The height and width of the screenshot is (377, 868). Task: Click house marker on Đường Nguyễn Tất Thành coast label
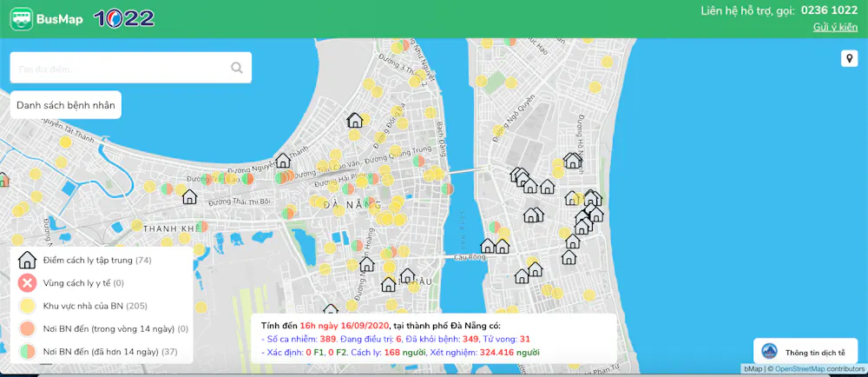283,161
